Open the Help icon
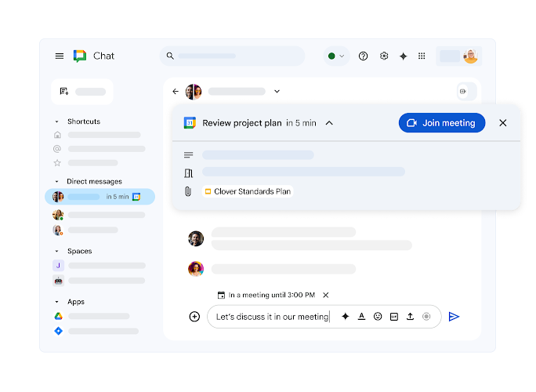The width and height of the screenshot is (536, 392). [x=363, y=56]
